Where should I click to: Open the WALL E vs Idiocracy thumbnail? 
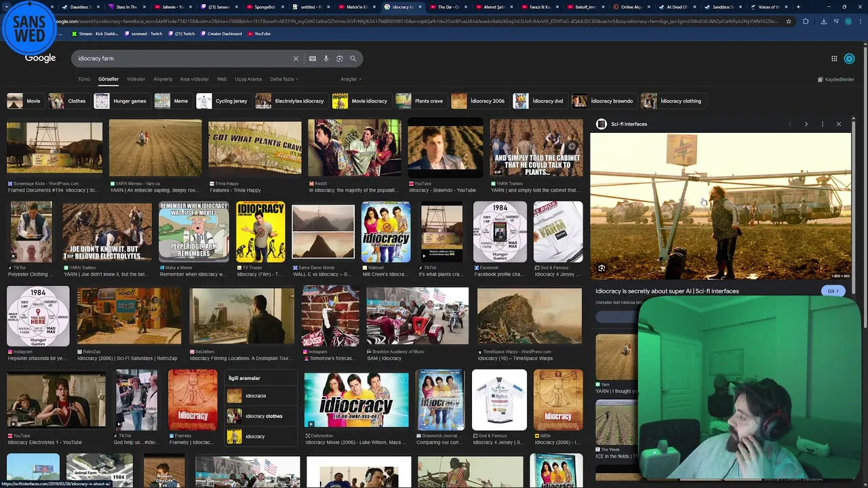coord(323,232)
